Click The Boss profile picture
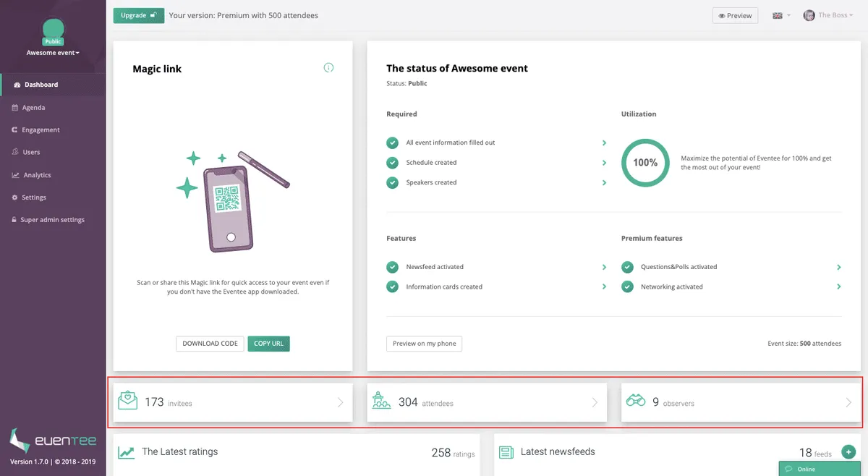 point(809,15)
